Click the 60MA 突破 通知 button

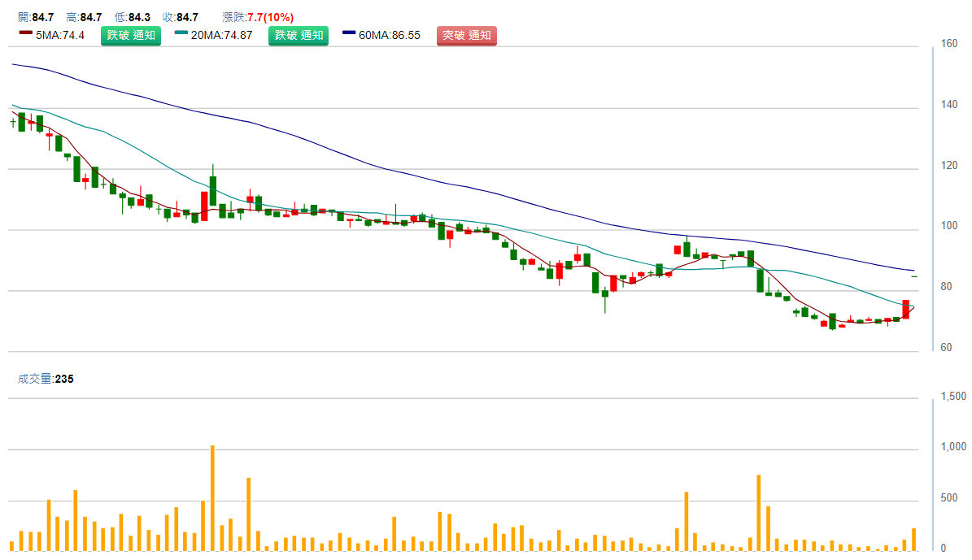pyautogui.click(x=466, y=35)
